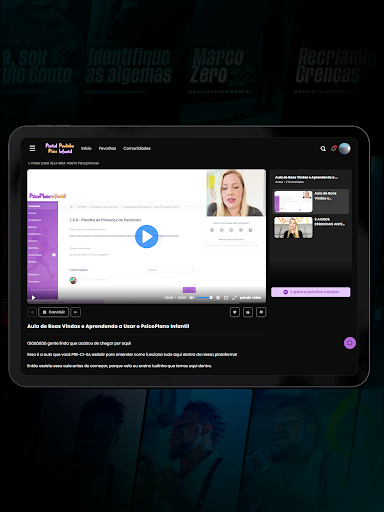Open the purple floating chat bubble
The width and height of the screenshot is (384, 512).
(x=350, y=343)
